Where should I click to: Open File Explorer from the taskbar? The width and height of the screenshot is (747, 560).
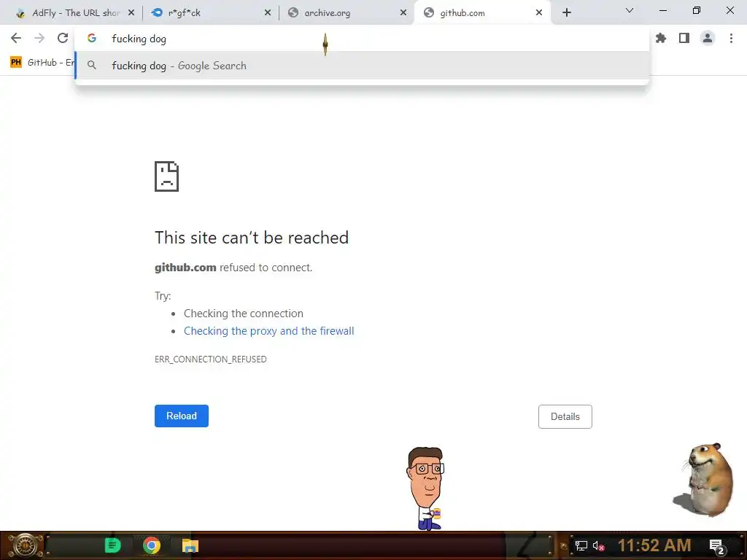coord(190,545)
